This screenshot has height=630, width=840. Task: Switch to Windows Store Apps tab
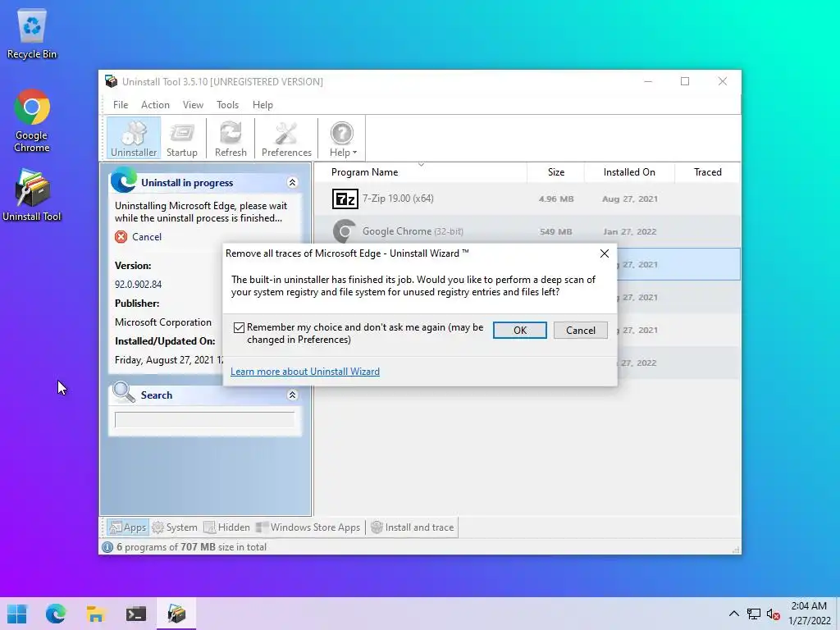308,527
